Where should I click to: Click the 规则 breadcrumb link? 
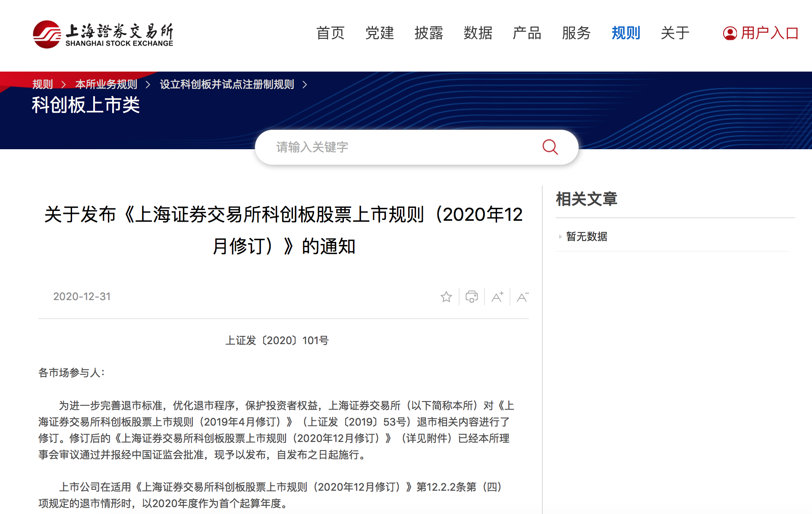[x=43, y=84]
